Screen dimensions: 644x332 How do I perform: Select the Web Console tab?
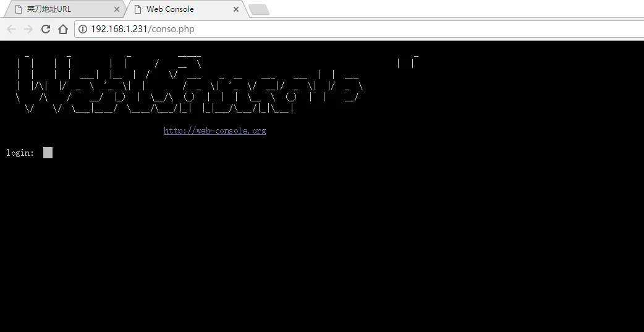[x=186, y=9]
